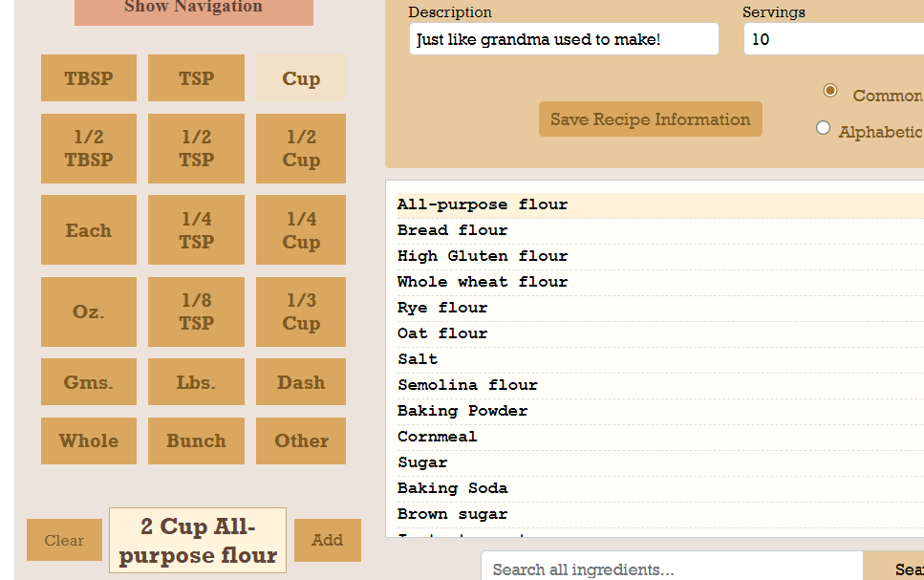924x580 pixels.
Task: Choose the 1/2 TBSP measurement
Action: click(x=88, y=148)
